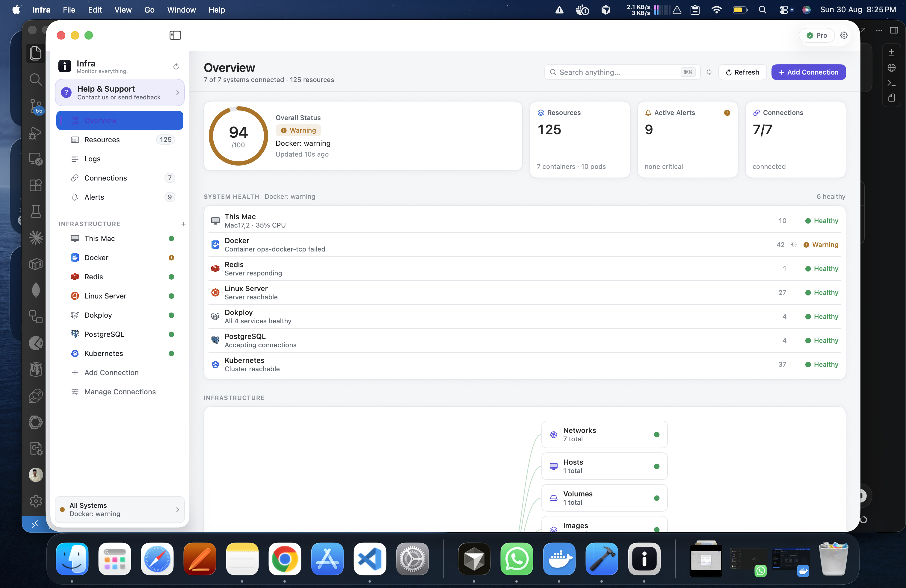Open the View menu in menu bar

click(x=123, y=10)
